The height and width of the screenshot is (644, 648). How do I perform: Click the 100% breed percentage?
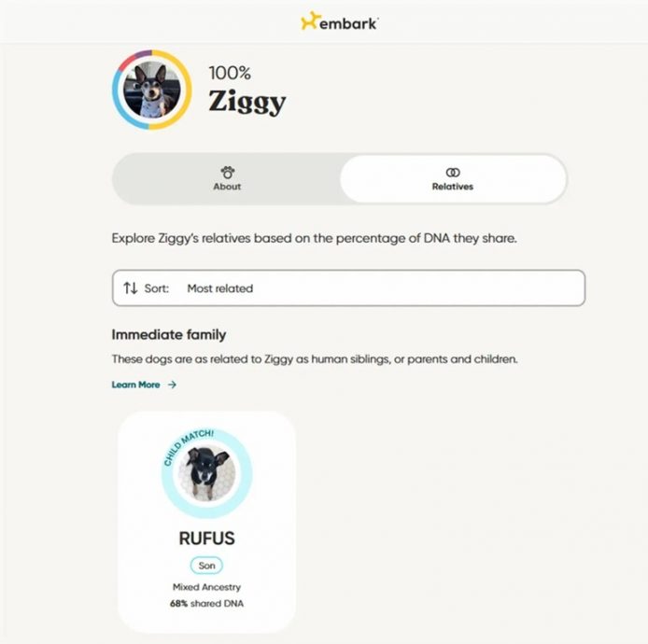tap(230, 73)
